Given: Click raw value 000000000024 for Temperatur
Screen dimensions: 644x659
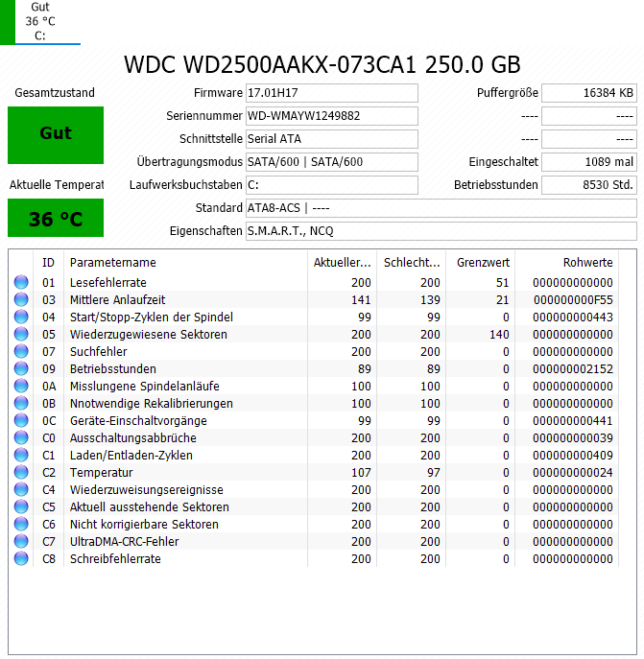Looking at the screenshot, I should [x=572, y=472].
